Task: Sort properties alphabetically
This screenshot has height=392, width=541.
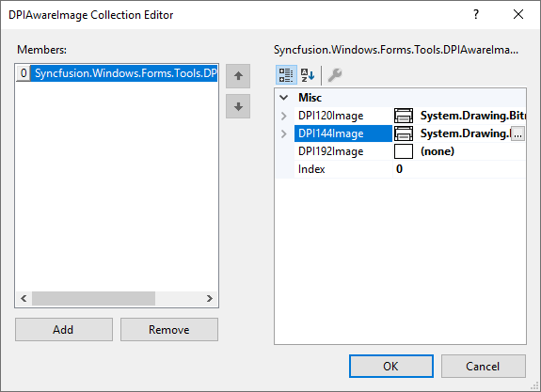Action: tap(308, 75)
